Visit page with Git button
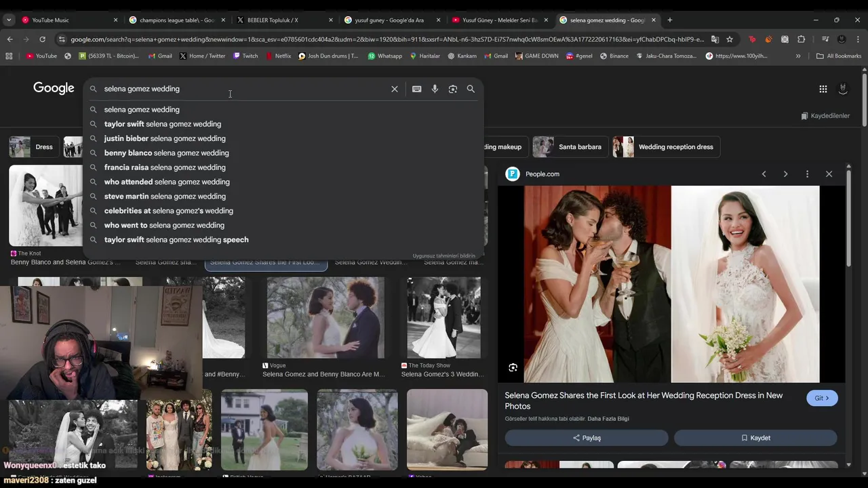The height and width of the screenshot is (488, 868). coord(822,399)
